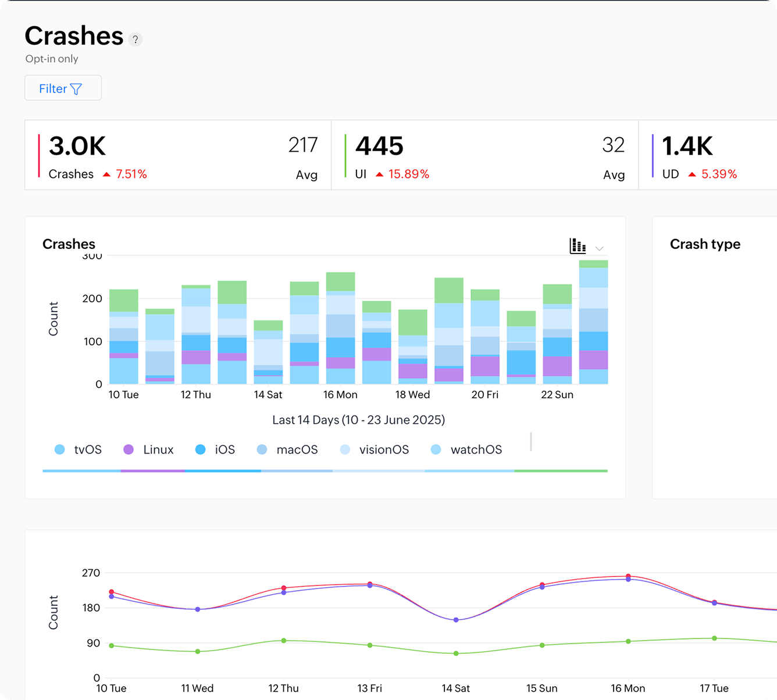
Task: Select the Crashes 3.0K metric card
Action: pos(177,155)
